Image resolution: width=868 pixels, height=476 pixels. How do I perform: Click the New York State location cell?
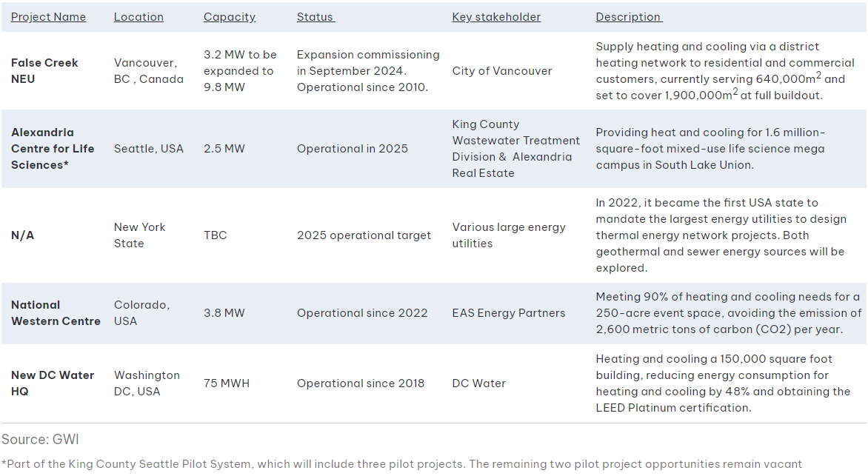[x=139, y=235]
